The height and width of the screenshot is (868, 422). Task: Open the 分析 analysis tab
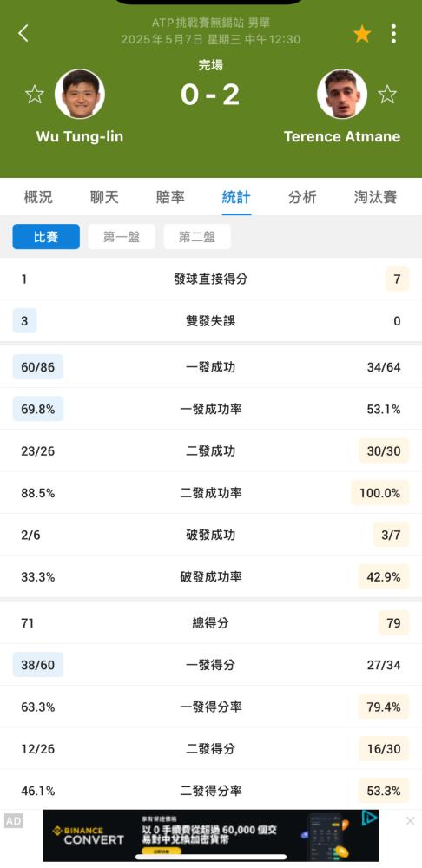tap(302, 197)
